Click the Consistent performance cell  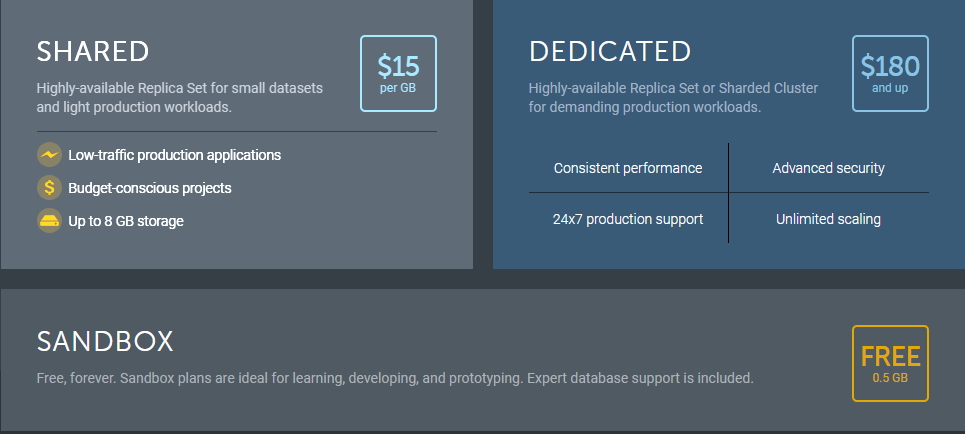627,168
